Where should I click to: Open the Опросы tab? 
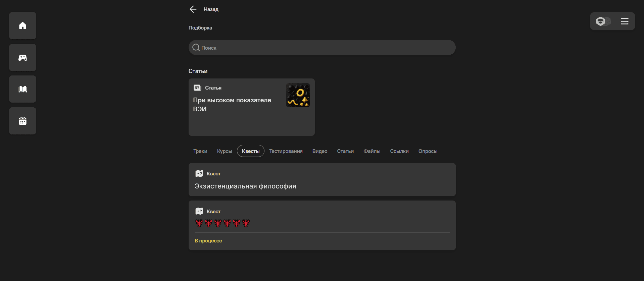tap(428, 151)
